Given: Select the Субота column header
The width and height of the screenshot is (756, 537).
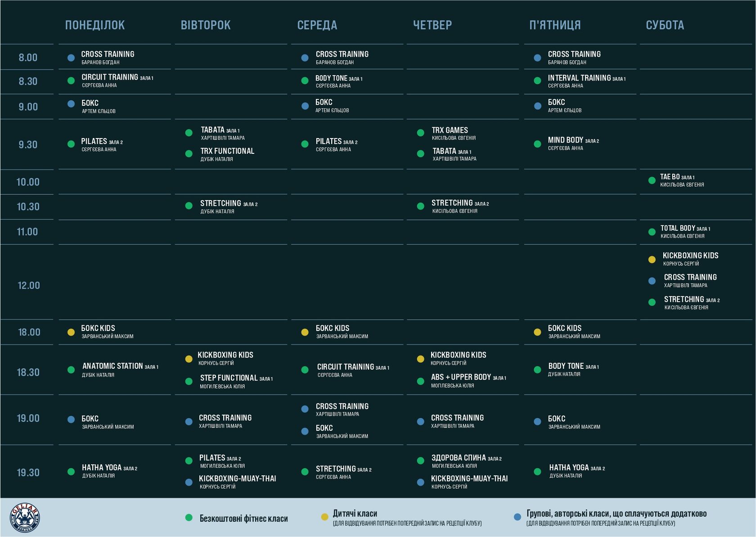Looking at the screenshot, I should 665,25.
